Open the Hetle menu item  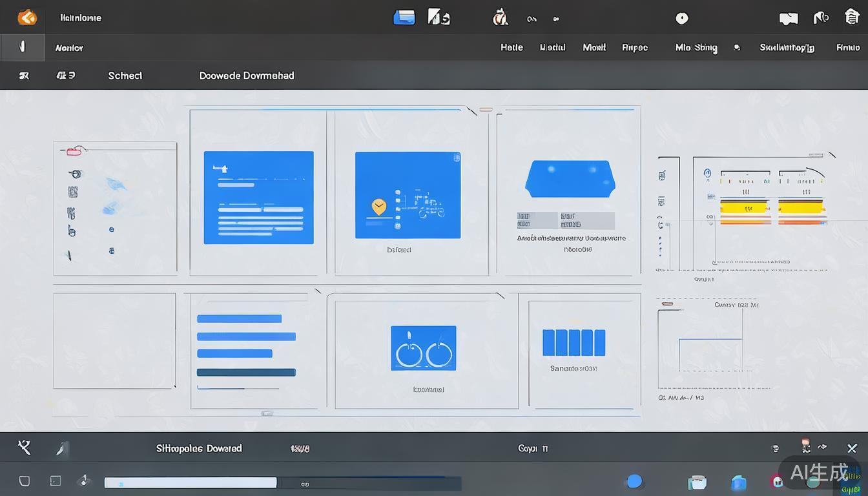512,47
